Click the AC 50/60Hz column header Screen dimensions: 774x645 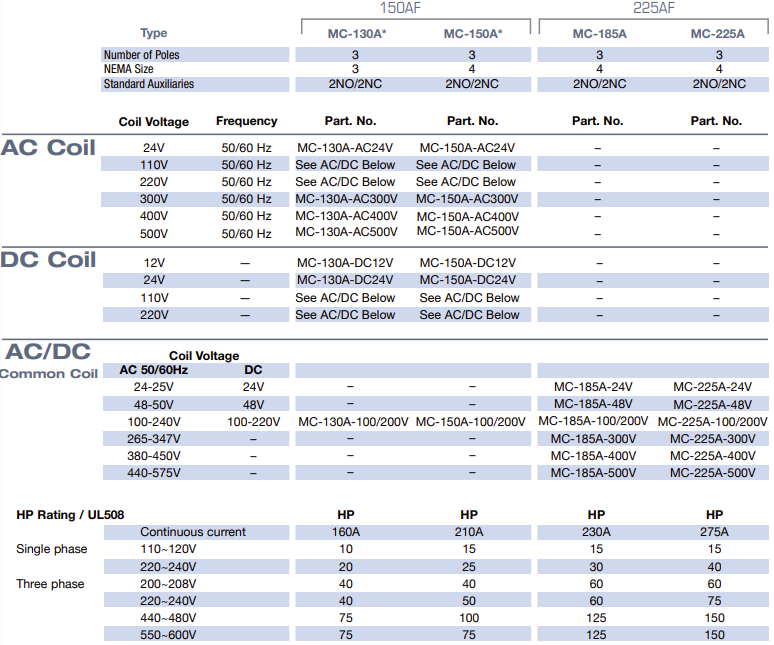pos(154,370)
